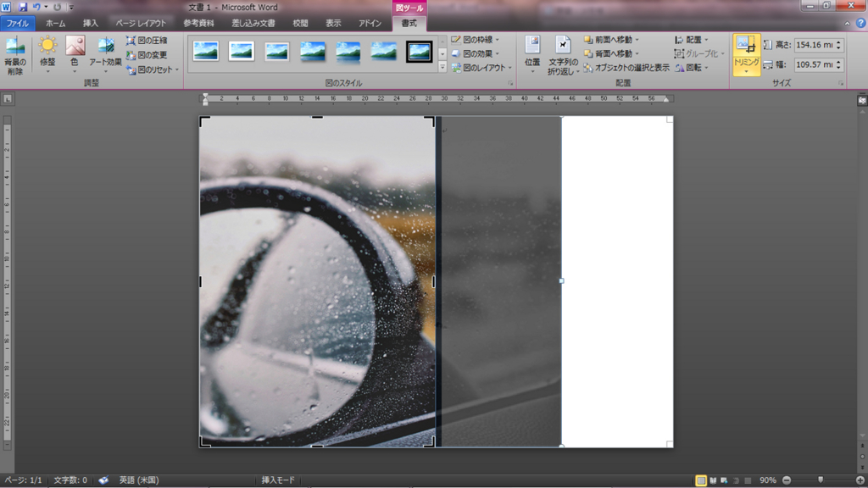The width and height of the screenshot is (868, 488).
Task: Switch to the 参考資料 (References) tab
Action: tap(198, 23)
